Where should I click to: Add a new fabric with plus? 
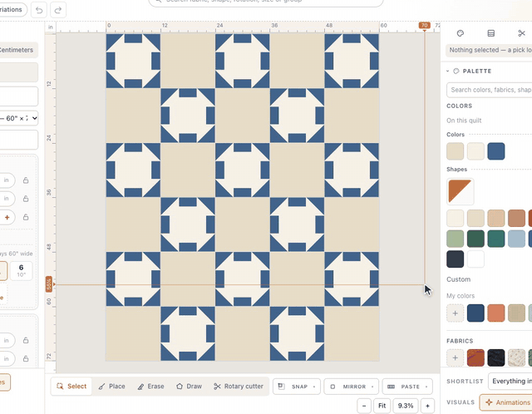455,358
